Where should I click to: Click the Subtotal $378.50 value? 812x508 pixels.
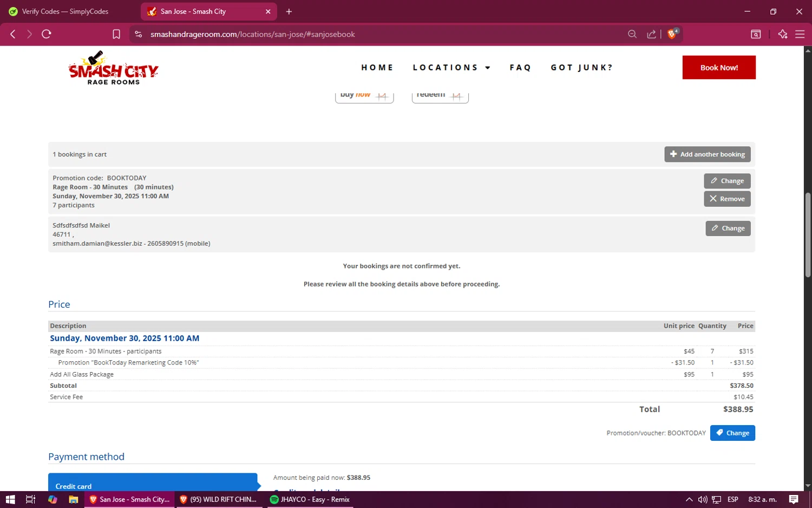click(x=741, y=386)
